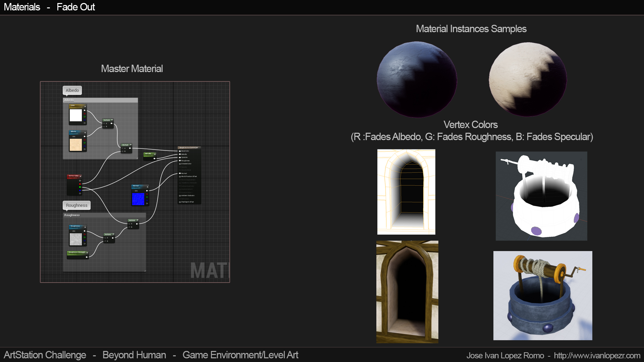This screenshot has height=362, width=644.
Task: Open the ivanlopezr.com website link
Action: click(x=597, y=355)
